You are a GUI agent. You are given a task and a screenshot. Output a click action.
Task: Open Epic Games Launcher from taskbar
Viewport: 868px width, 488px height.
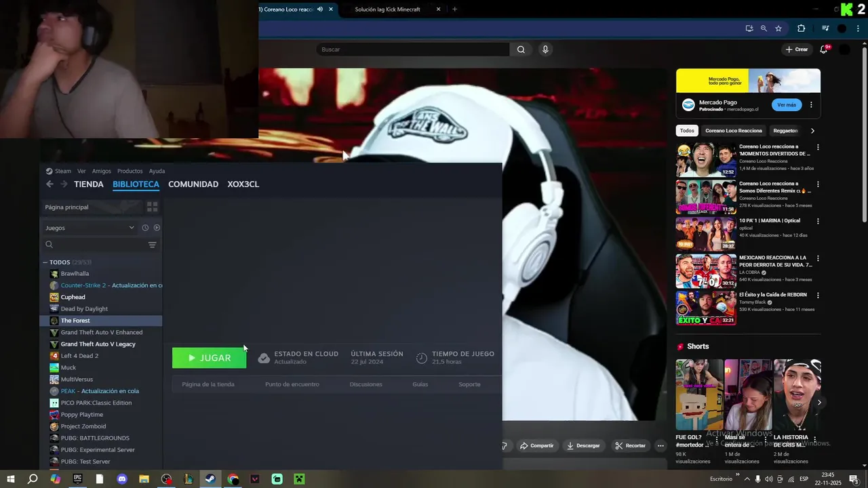[77, 479]
